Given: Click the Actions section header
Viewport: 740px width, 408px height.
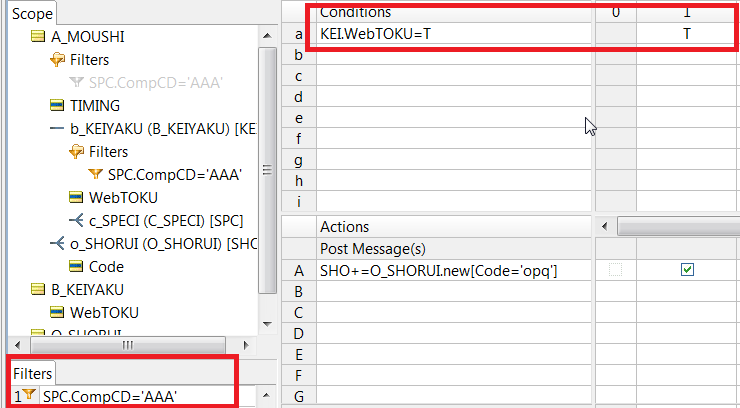Looking at the screenshot, I should click(454, 227).
